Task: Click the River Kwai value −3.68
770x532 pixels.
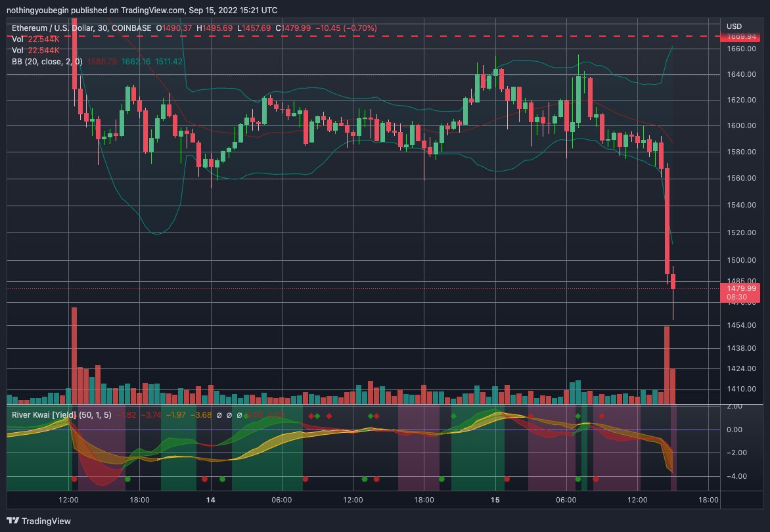Action: tap(200, 414)
